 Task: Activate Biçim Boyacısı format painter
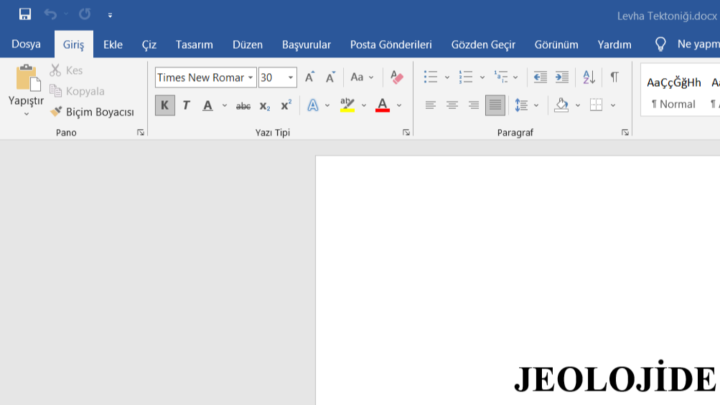pos(92,112)
